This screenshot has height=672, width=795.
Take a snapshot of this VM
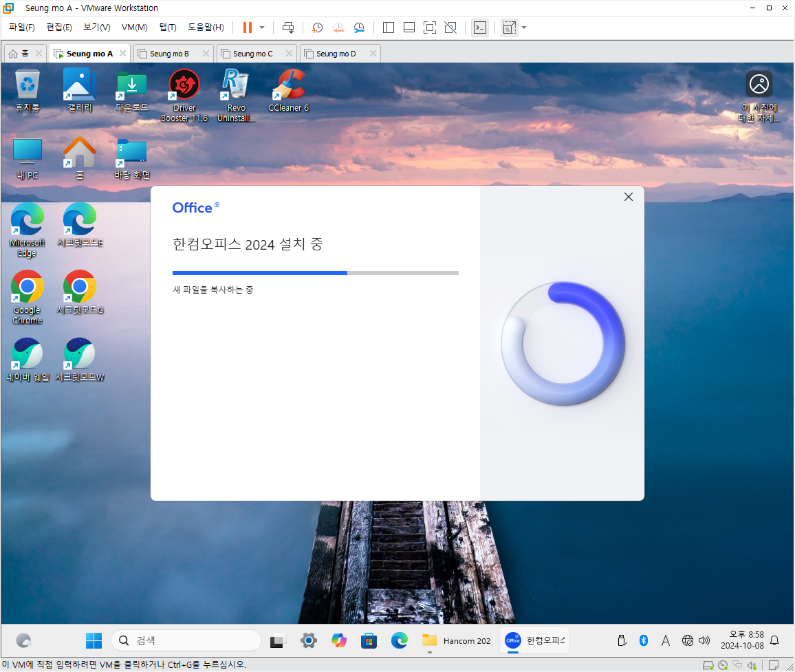coord(318,28)
